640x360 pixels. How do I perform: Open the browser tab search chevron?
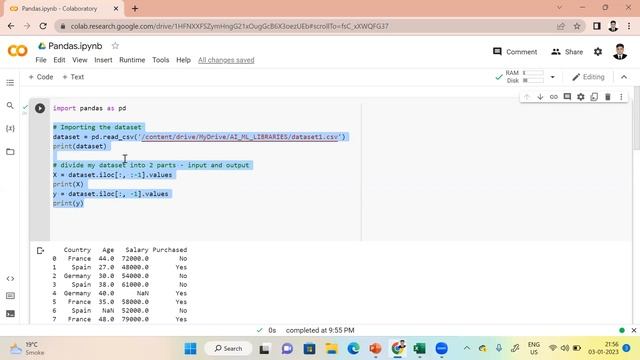(x=559, y=8)
